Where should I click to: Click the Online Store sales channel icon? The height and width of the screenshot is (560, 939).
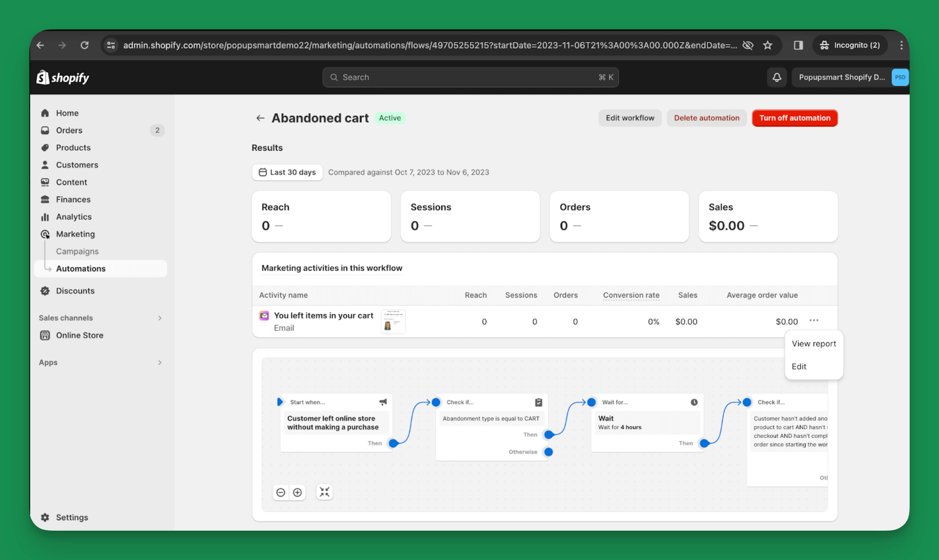[45, 335]
